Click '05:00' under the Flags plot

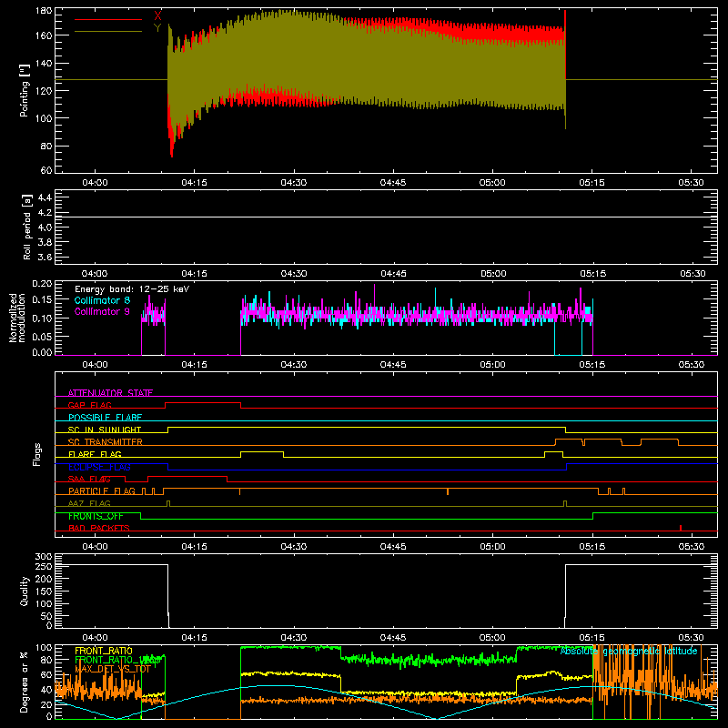pos(492,547)
